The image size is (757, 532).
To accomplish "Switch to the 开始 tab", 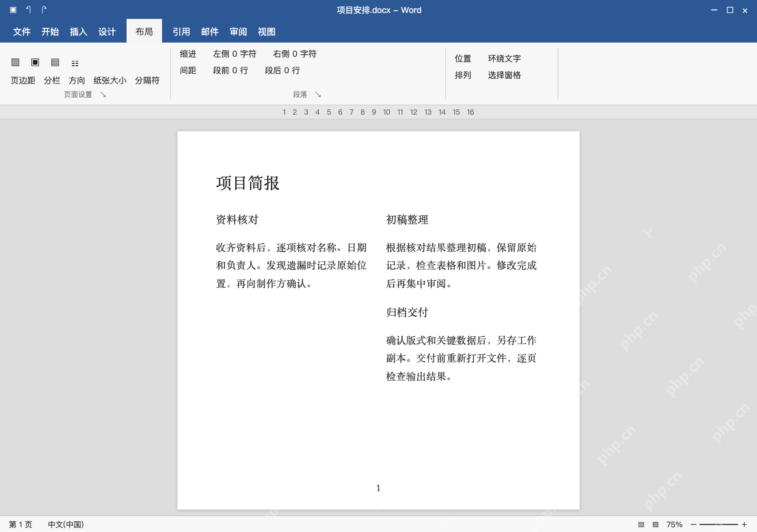I will tap(50, 32).
